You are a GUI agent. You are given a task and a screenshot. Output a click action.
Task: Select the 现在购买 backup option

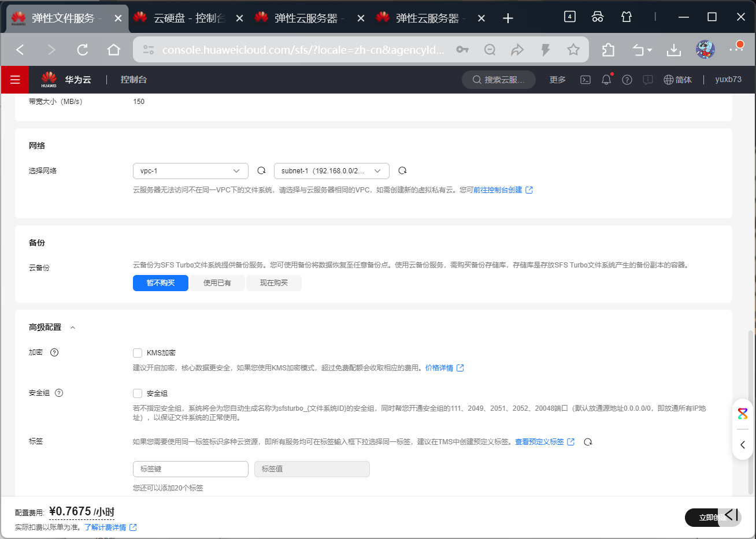274,283
